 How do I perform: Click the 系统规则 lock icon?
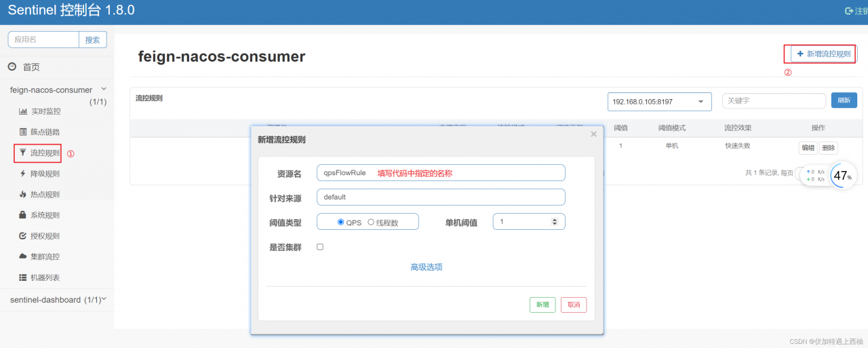click(23, 215)
